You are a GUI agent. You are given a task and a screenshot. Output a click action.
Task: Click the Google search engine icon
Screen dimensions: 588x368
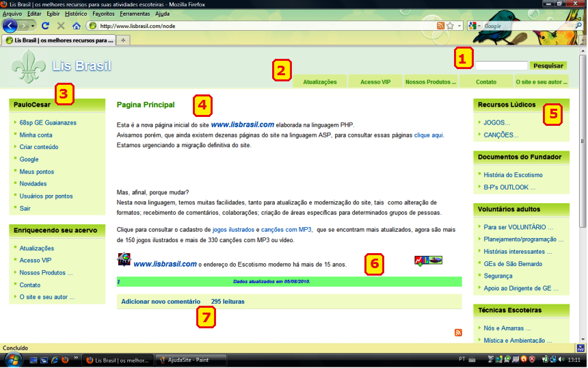(472, 26)
